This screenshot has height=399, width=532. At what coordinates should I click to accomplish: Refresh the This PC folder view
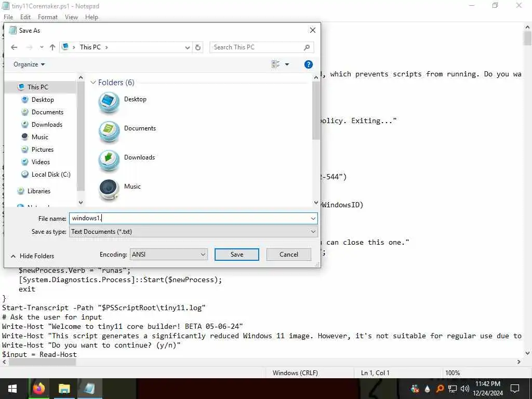(x=198, y=47)
